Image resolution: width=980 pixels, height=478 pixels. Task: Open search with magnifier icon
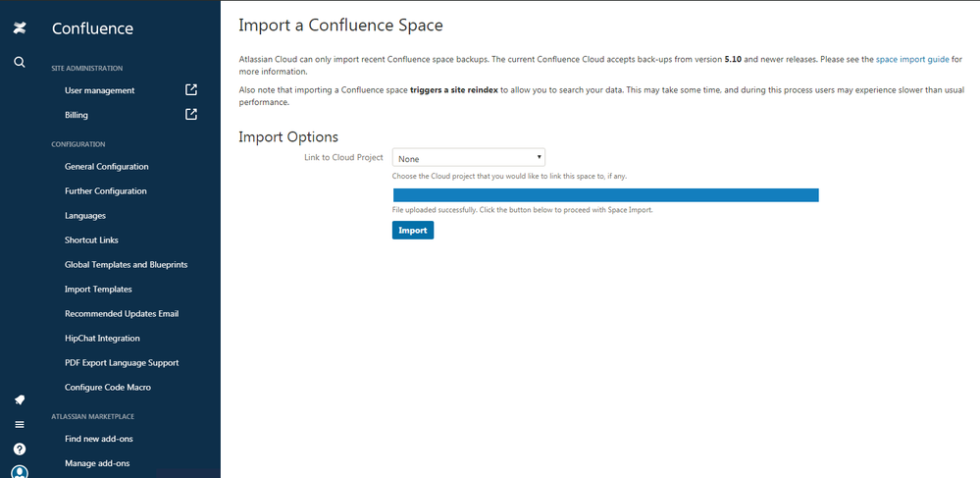tap(20, 62)
